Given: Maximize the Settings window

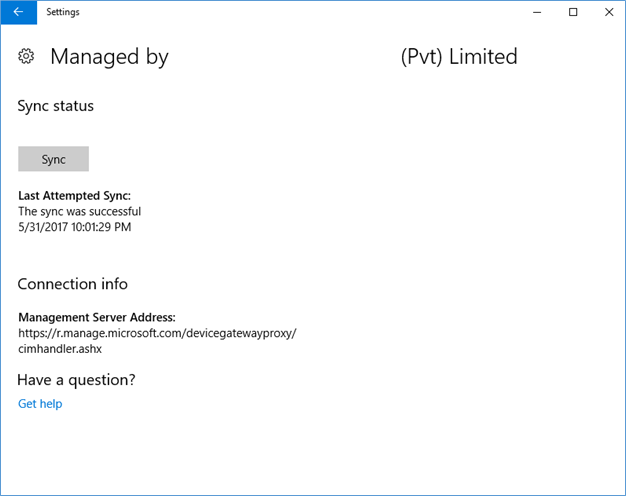Looking at the screenshot, I should click(x=573, y=12).
